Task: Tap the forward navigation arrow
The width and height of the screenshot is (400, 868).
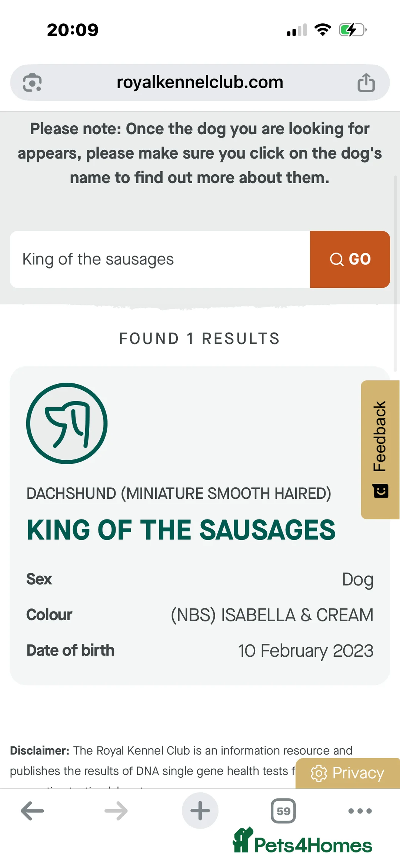Action: (116, 811)
